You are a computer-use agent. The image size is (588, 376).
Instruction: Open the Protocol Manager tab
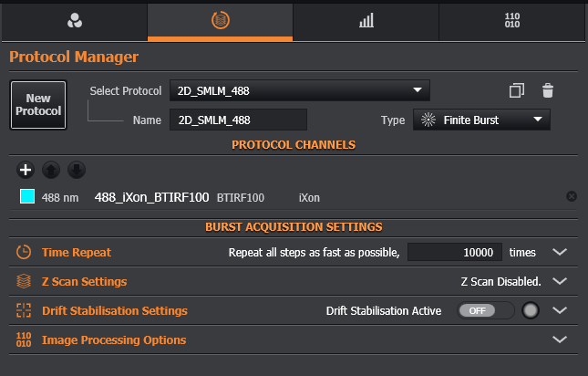tap(220, 20)
